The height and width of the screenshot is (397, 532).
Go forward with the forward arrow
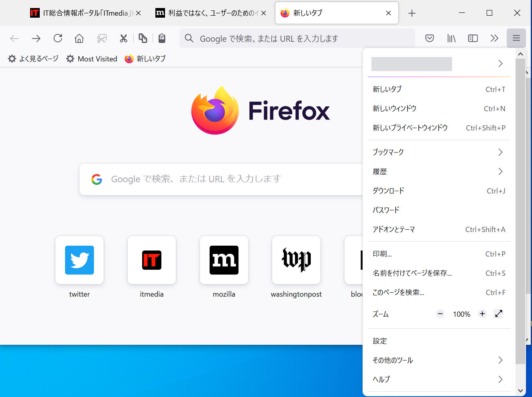coord(36,39)
